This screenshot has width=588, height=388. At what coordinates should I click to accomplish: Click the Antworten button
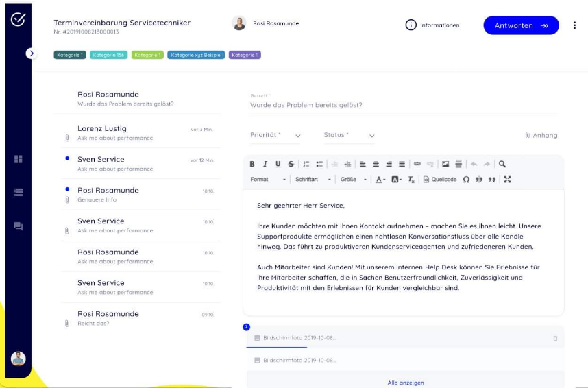pyautogui.click(x=521, y=25)
